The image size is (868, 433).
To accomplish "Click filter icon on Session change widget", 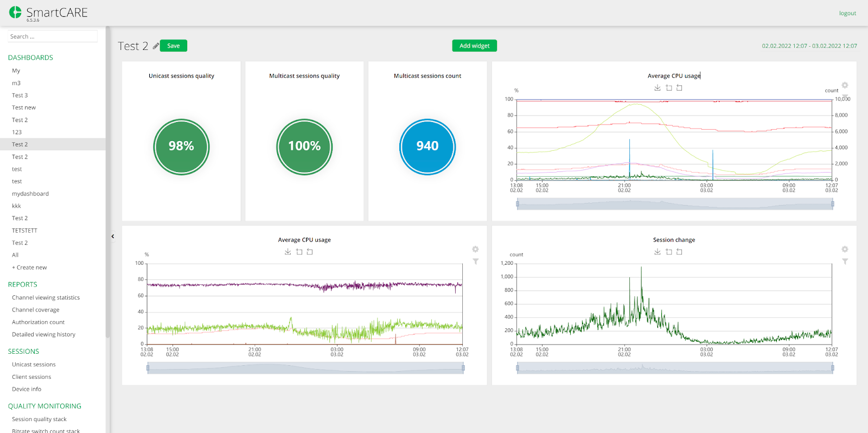I will click(845, 262).
